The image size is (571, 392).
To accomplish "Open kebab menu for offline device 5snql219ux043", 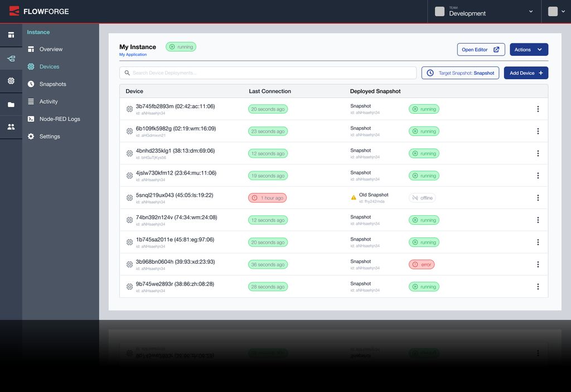I will (x=538, y=198).
